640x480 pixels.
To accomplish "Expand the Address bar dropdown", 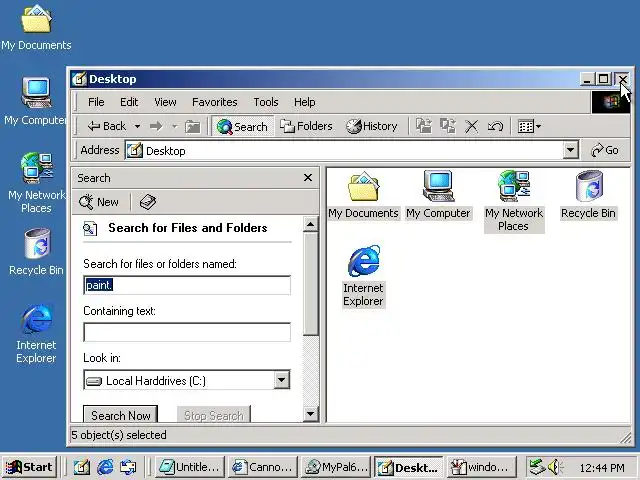I will pyautogui.click(x=571, y=150).
